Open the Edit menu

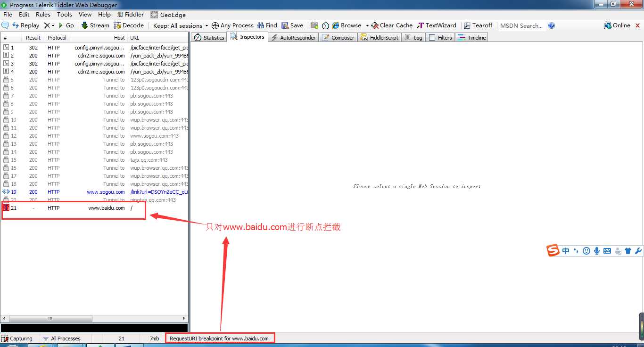coord(24,15)
